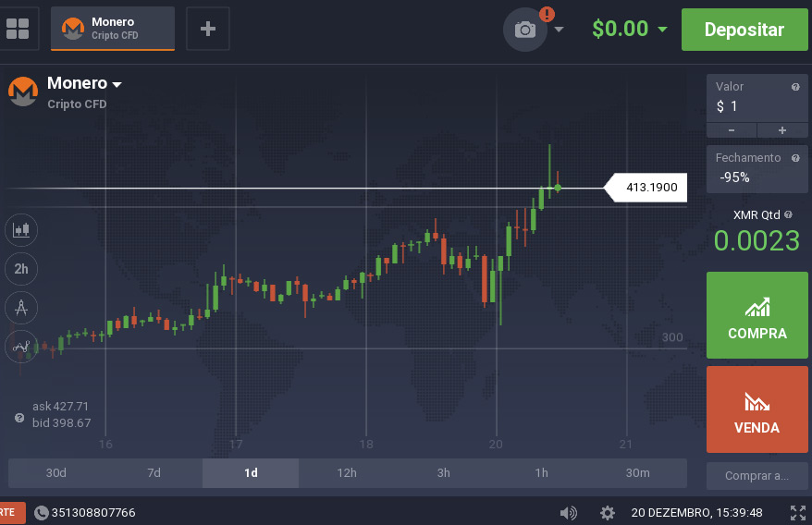Open the candlestick chart type icon
Screen dimensions: 812x525
pyautogui.click(x=21, y=229)
